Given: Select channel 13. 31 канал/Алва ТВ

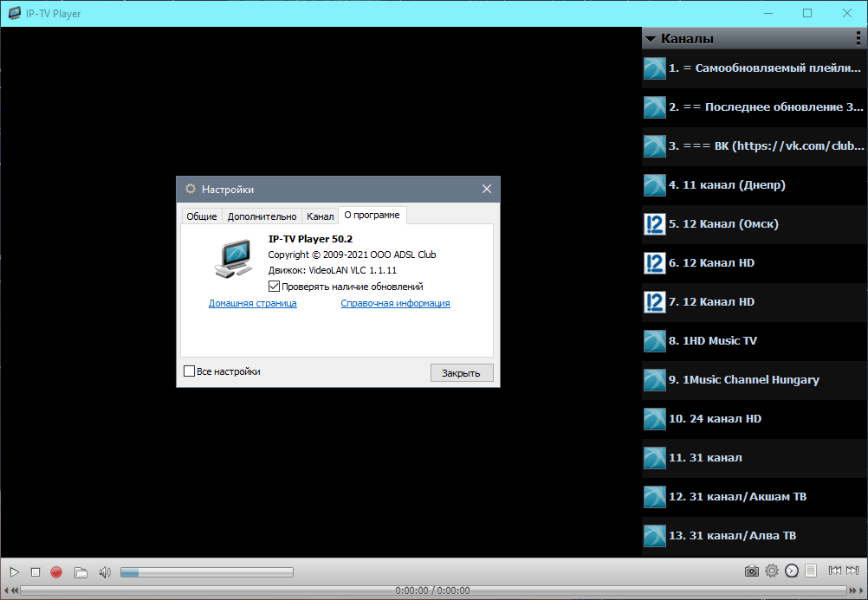Looking at the screenshot, I should (755, 535).
